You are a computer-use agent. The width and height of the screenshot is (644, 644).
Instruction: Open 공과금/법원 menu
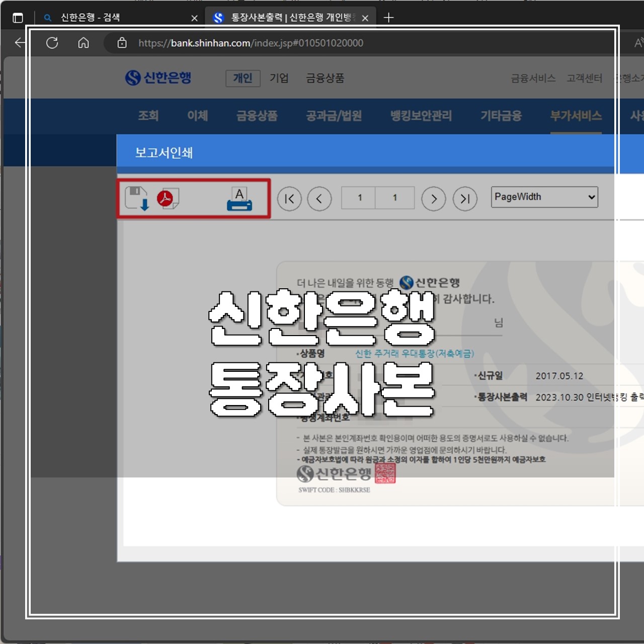pyautogui.click(x=334, y=116)
